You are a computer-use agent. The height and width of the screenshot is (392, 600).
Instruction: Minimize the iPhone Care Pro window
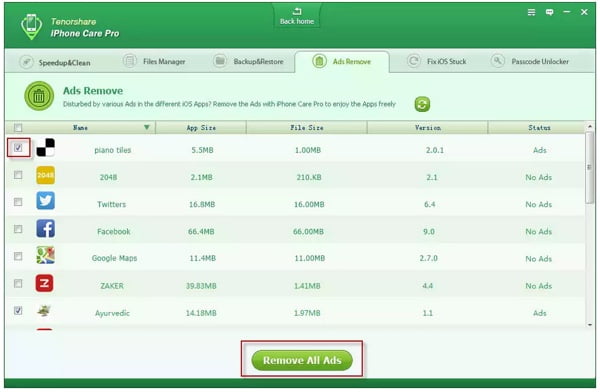[567, 12]
